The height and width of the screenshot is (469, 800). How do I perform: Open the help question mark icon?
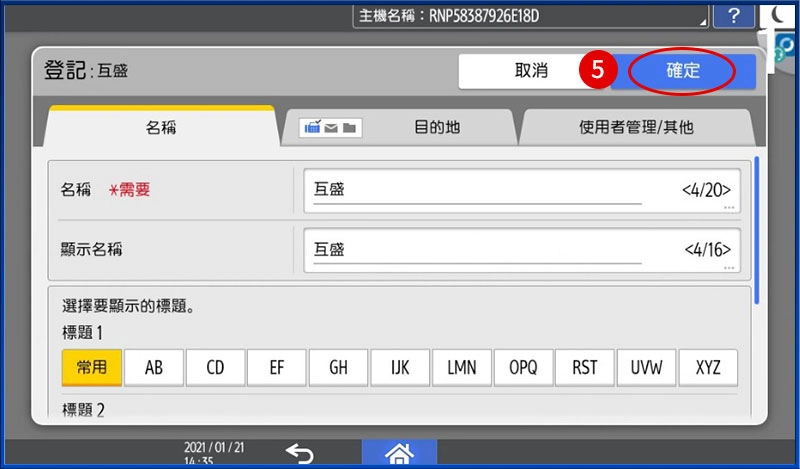click(x=733, y=16)
